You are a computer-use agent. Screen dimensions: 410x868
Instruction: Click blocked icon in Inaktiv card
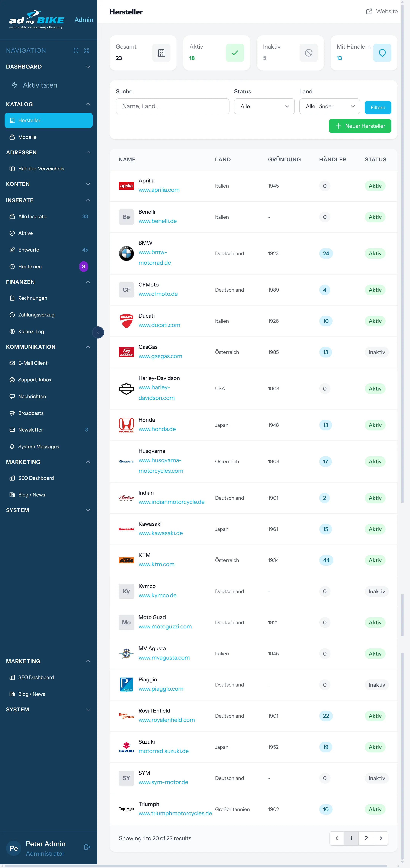[308, 53]
